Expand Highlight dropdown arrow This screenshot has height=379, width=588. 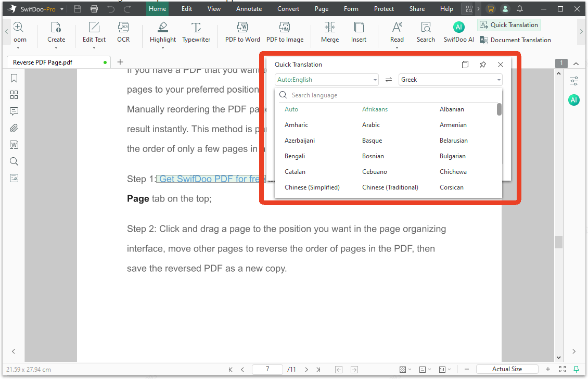point(163,48)
